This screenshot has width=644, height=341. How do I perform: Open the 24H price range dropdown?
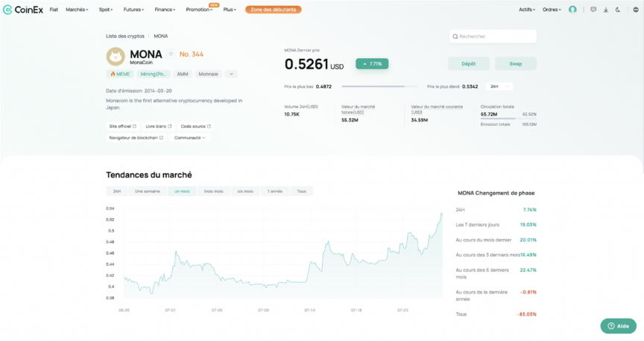point(499,86)
